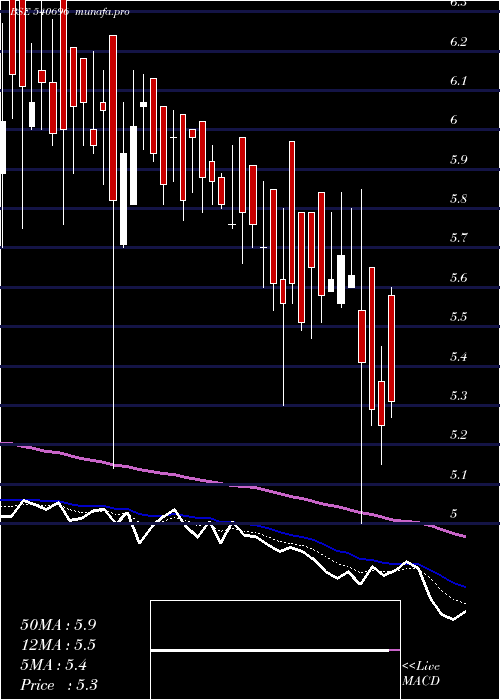This screenshot has width=500, height=700.
Task: Click the 5.6 price axis label
Action: pyautogui.click(x=458, y=278)
